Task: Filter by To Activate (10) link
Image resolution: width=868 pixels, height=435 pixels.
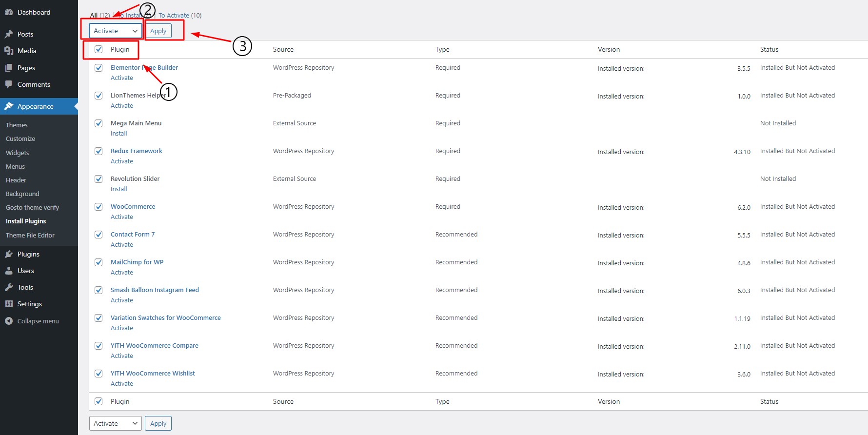Action: [x=180, y=15]
